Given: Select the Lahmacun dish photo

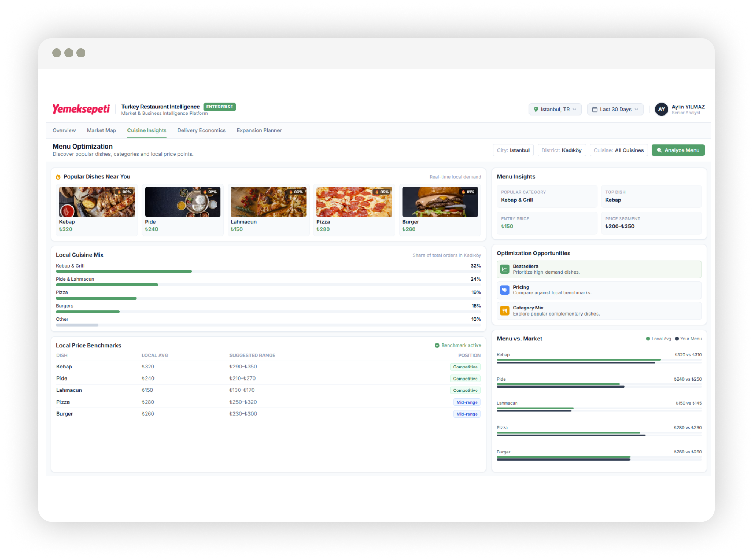Looking at the screenshot, I should coord(268,202).
